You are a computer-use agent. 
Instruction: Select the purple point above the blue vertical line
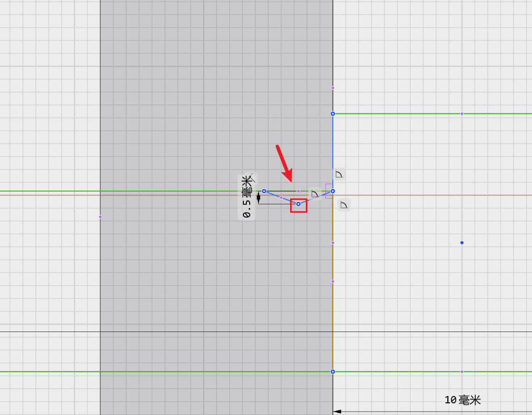pyautogui.click(x=333, y=88)
